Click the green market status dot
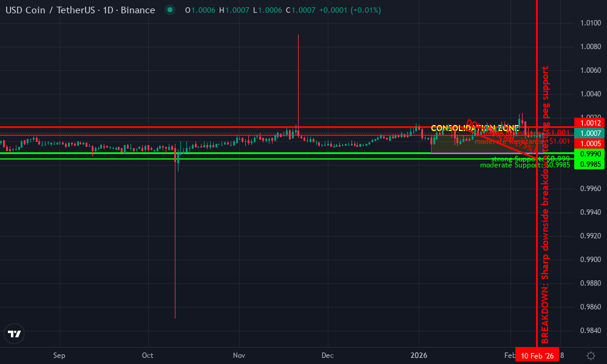Image resolution: width=607 pixels, height=364 pixels. coord(171,10)
